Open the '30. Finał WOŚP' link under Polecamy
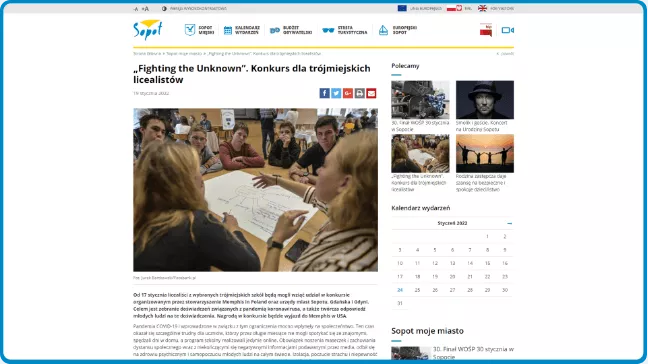The image size is (648, 364). click(x=420, y=126)
